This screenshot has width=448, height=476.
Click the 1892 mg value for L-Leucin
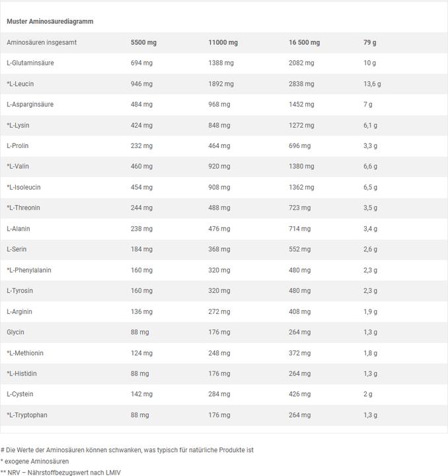221,84
